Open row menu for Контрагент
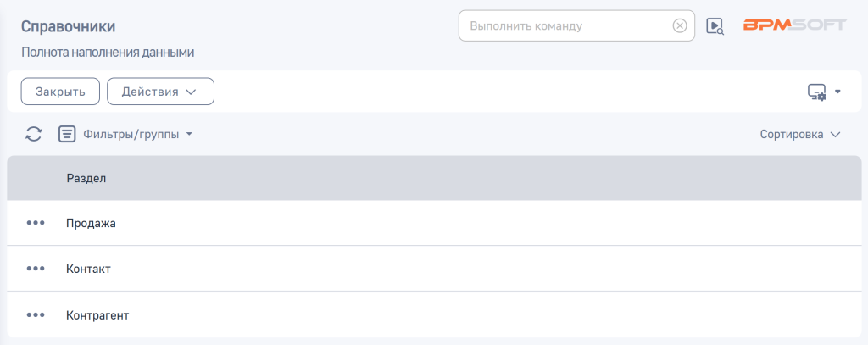 coord(35,314)
